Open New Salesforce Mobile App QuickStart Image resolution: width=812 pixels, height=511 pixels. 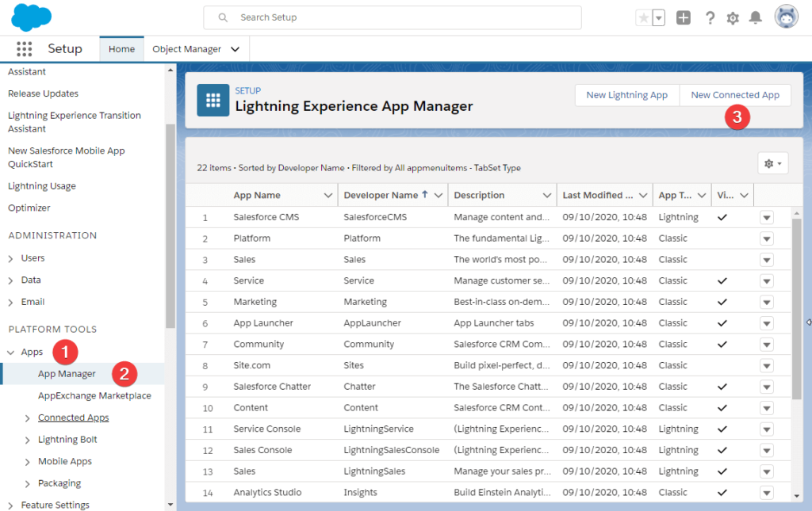(67, 157)
